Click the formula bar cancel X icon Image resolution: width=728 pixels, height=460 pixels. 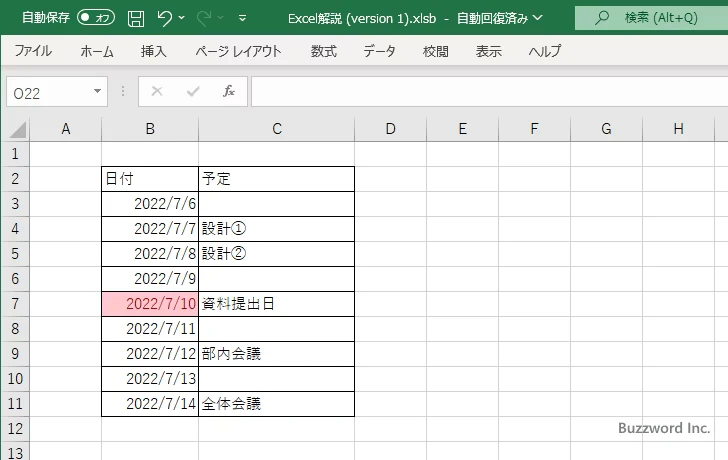pyautogui.click(x=157, y=91)
